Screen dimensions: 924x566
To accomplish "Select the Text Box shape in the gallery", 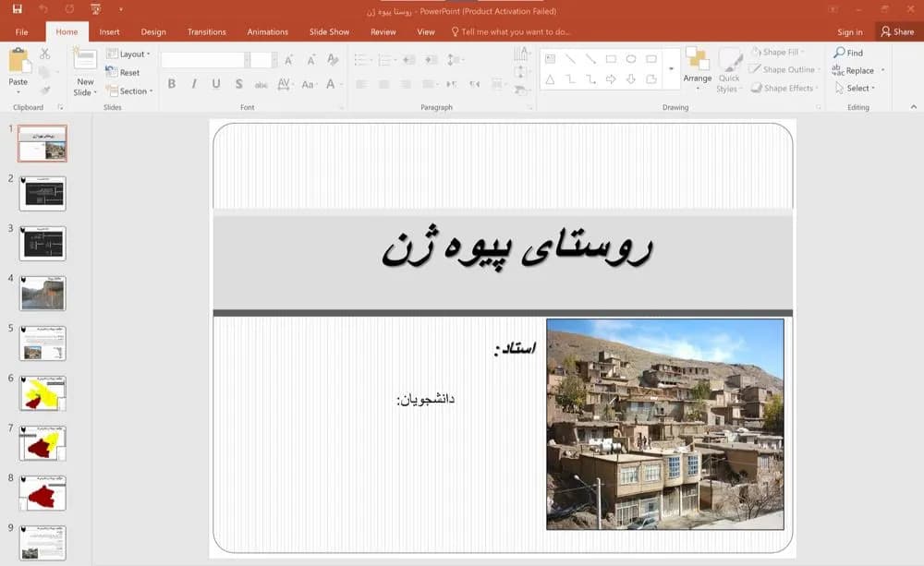I will coord(550,59).
